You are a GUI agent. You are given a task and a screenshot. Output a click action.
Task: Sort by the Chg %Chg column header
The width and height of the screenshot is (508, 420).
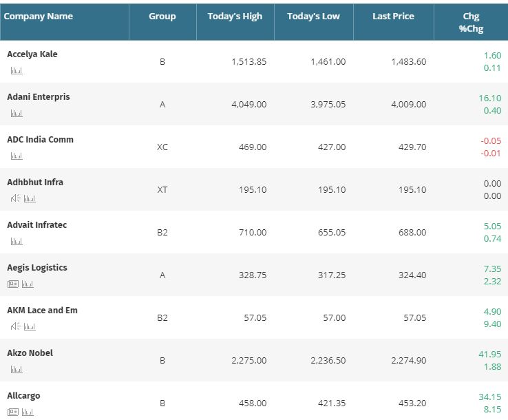471,22
